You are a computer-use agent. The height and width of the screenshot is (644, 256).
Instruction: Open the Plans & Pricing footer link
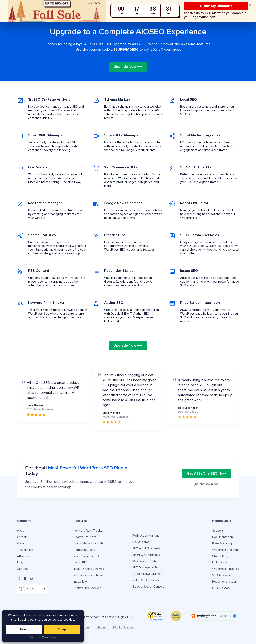click(x=222, y=543)
